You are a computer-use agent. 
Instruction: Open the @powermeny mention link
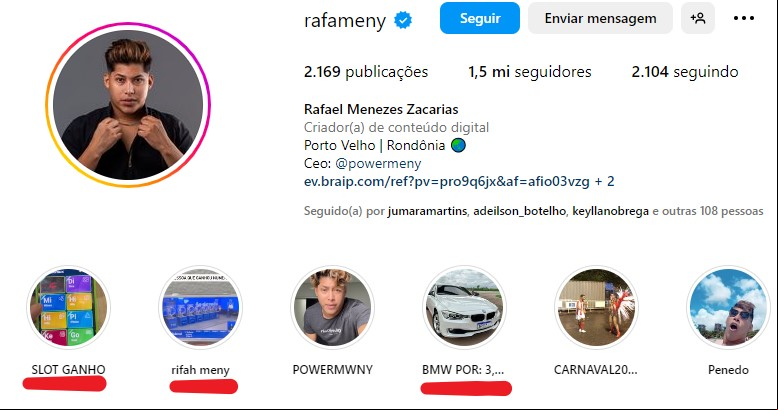[378, 163]
